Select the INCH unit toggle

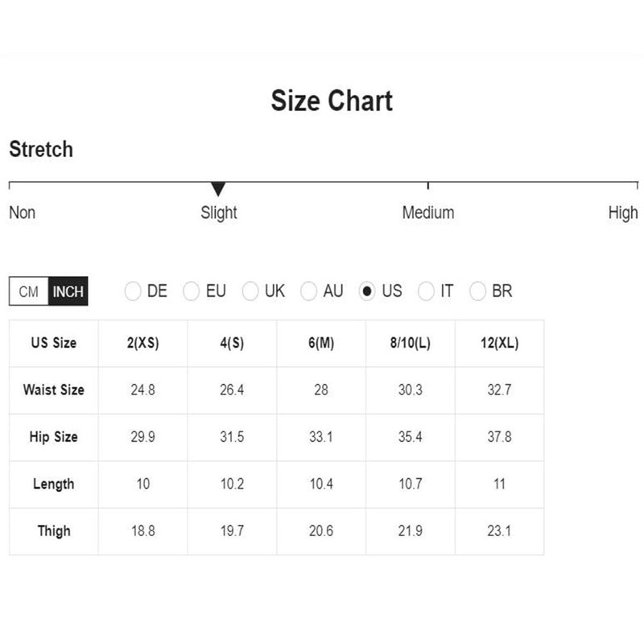[x=68, y=291]
